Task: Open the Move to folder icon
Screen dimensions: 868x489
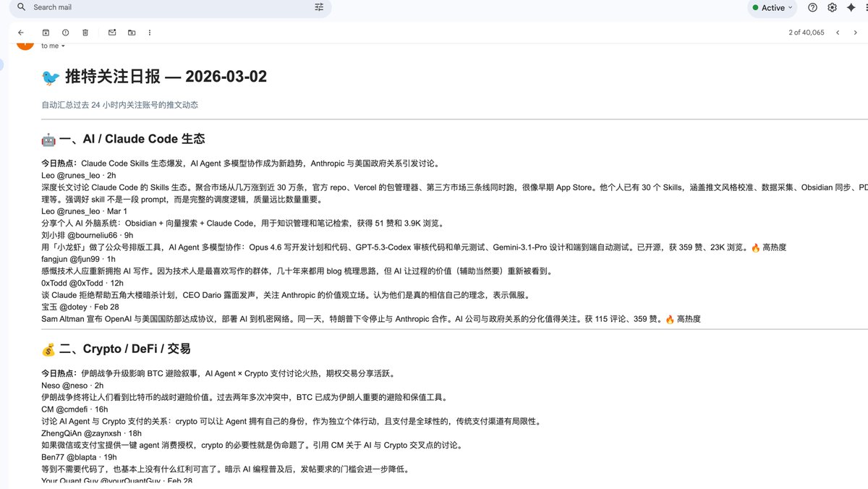Action: pyautogui.click(x=132, y=33)
